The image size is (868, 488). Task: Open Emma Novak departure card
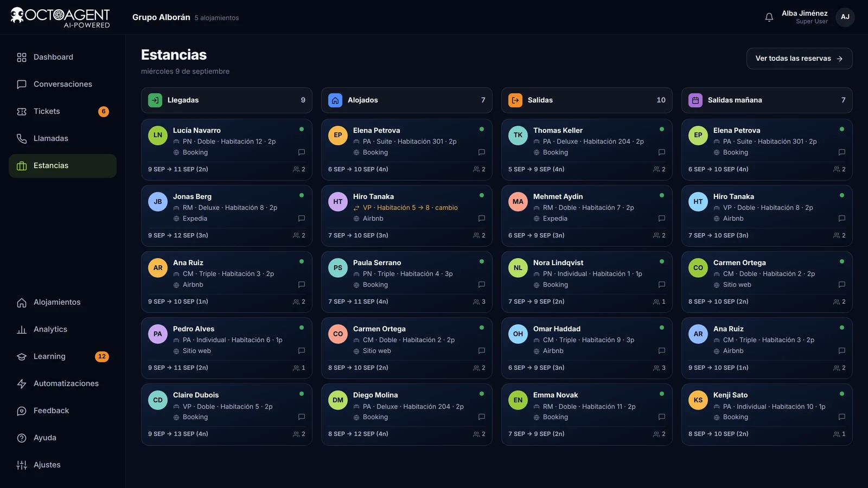point(587,414)
